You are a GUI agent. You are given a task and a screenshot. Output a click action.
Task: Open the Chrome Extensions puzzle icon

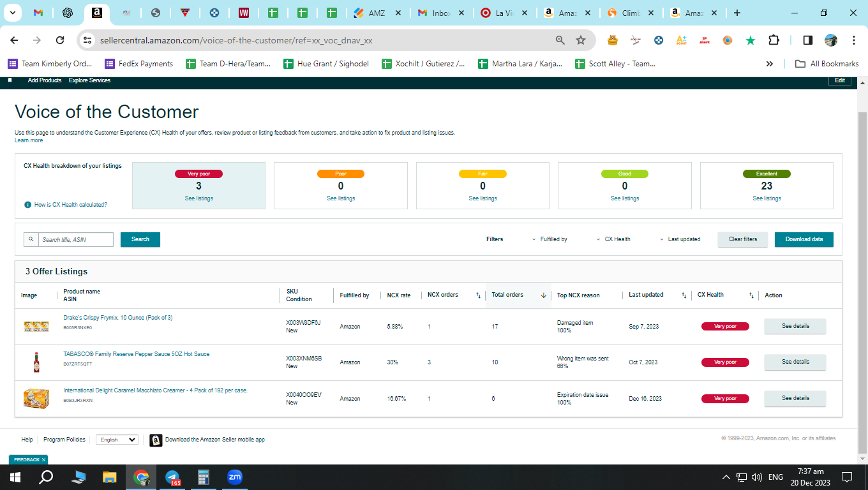[774, 40]
